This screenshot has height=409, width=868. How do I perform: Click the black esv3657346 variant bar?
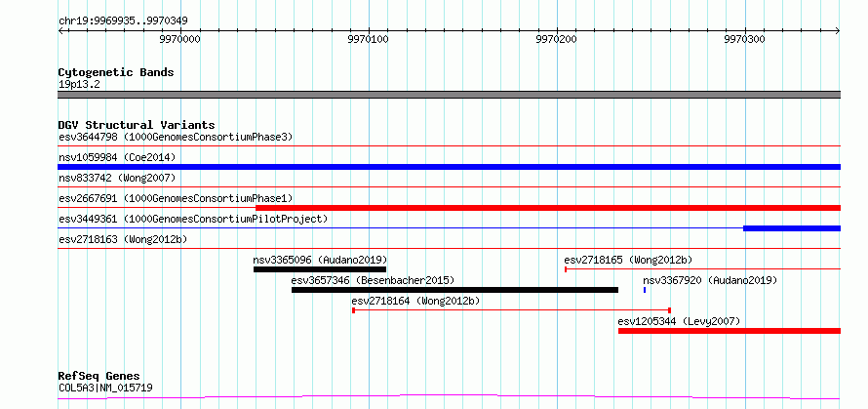click(x=454, y=290)
